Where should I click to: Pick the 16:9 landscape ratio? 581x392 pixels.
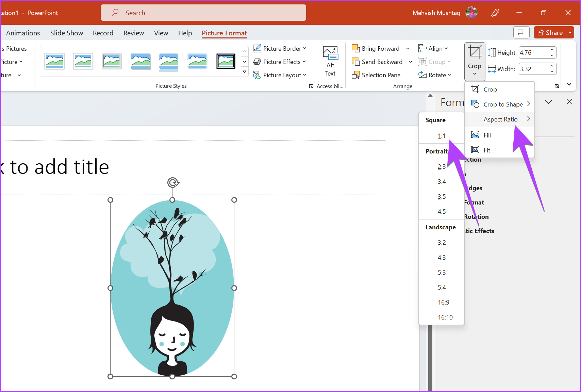[x=444, y=302]
